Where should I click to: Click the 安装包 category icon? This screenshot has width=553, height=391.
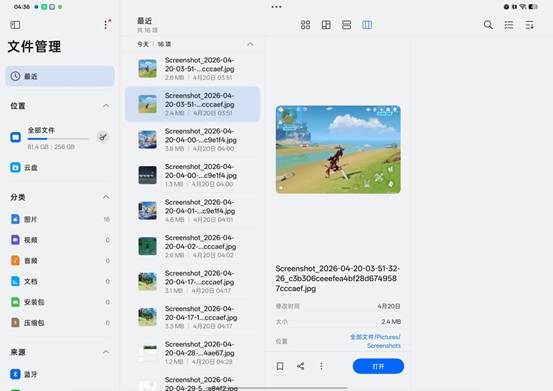point(15,302)
